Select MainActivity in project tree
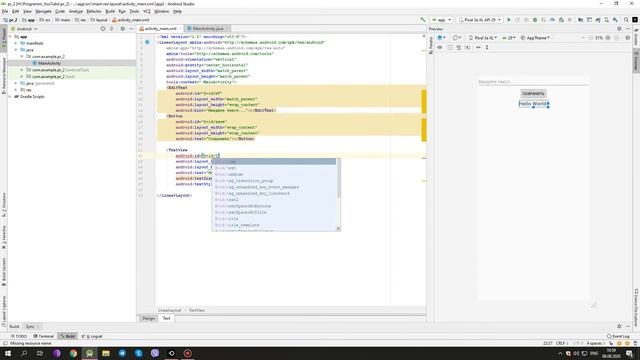This screenshot has width=640, height=360. (x=49, y=63)
